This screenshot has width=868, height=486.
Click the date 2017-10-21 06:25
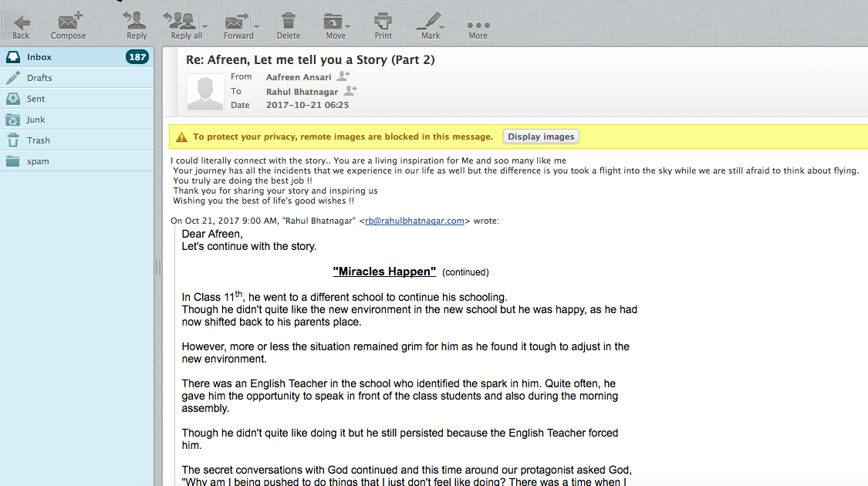coord(307,105)
